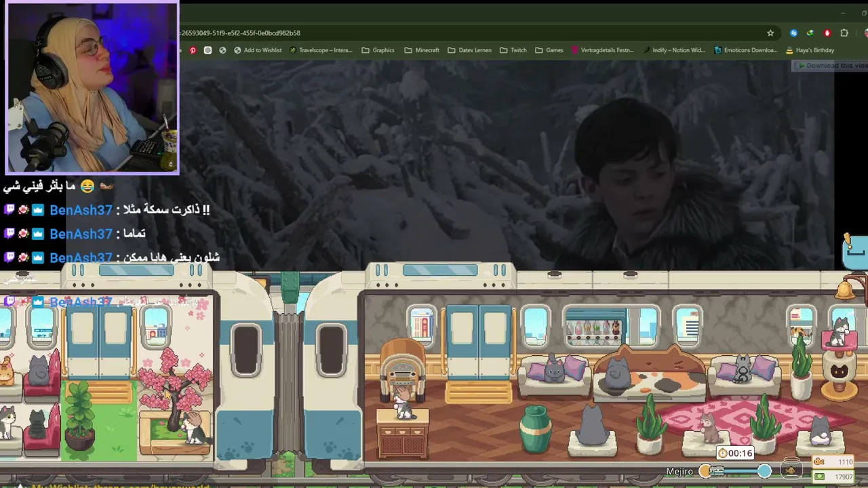
Task: Click the green extension icon in the toolbar
Action: coord(810,33)
